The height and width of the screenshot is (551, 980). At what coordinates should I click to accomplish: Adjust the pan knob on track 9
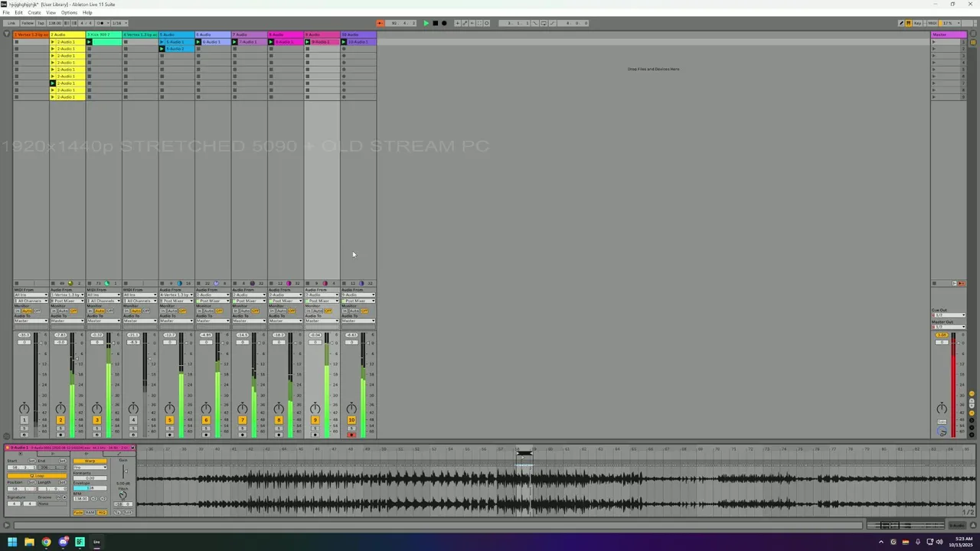315,409
